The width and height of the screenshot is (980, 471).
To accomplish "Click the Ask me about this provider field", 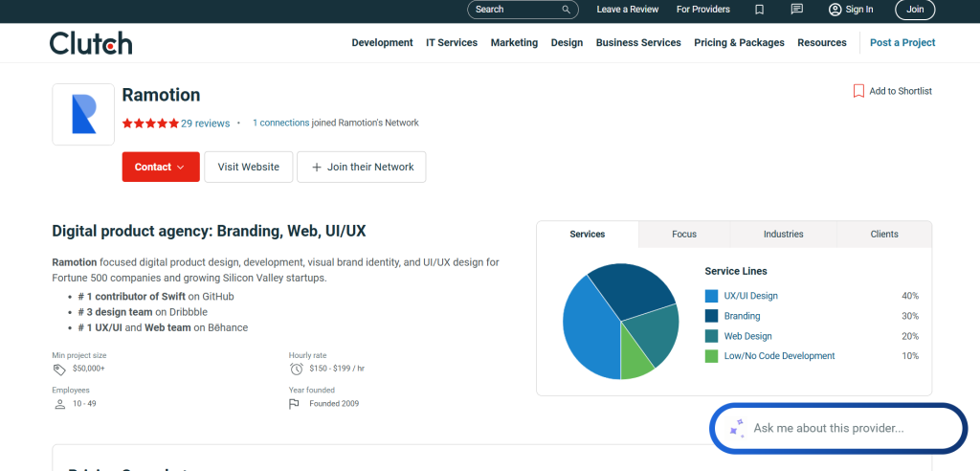I will point(842,429).
